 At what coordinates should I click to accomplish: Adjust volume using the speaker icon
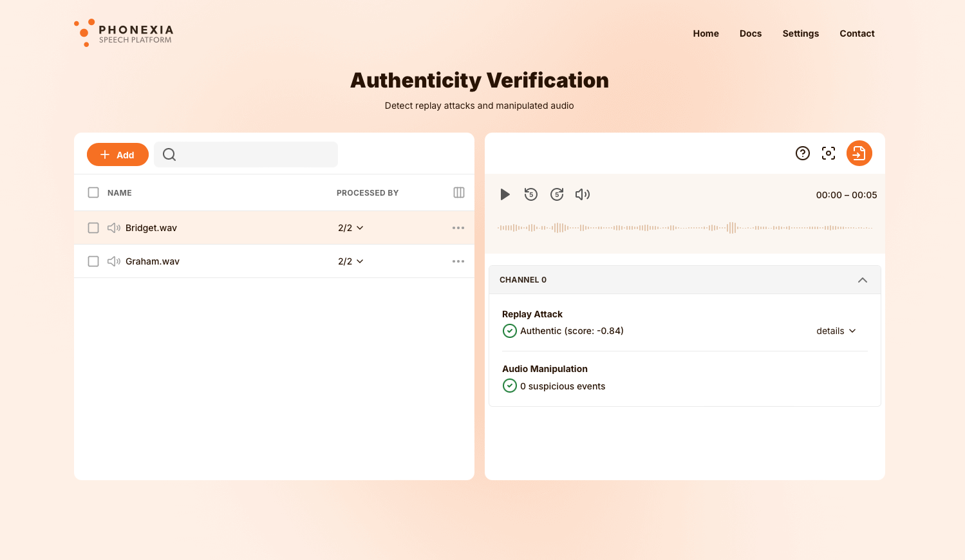(x=582, y=194)
